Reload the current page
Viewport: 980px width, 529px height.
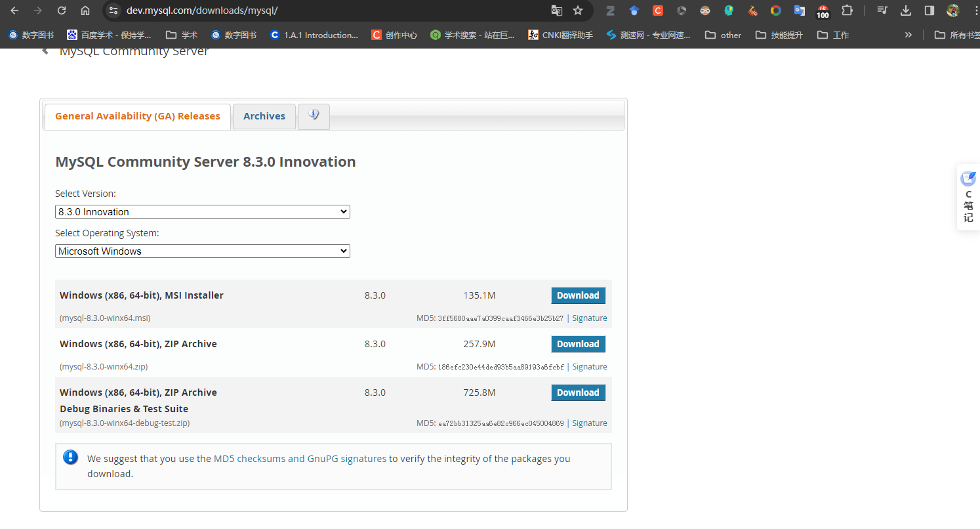(62, 11)
